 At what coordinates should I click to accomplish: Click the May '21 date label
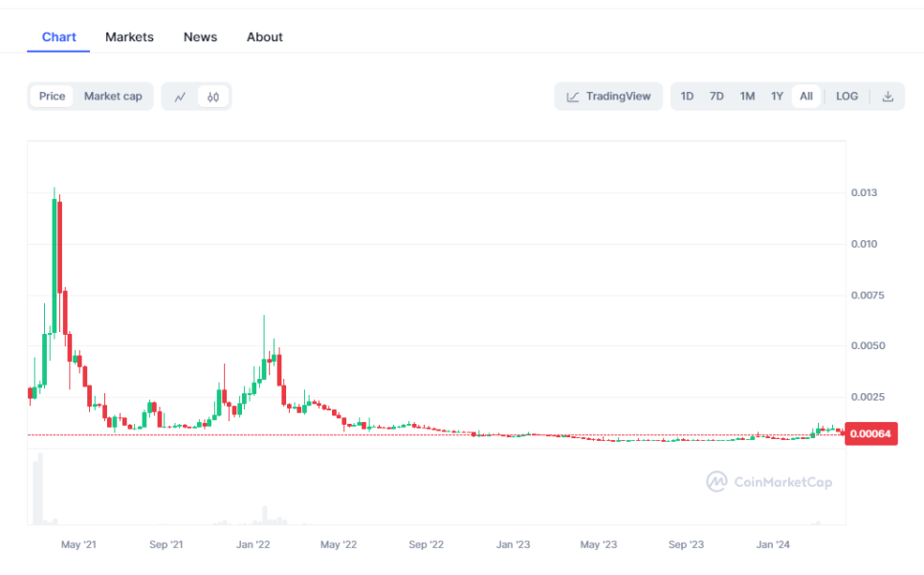click(x=78, y=544)
